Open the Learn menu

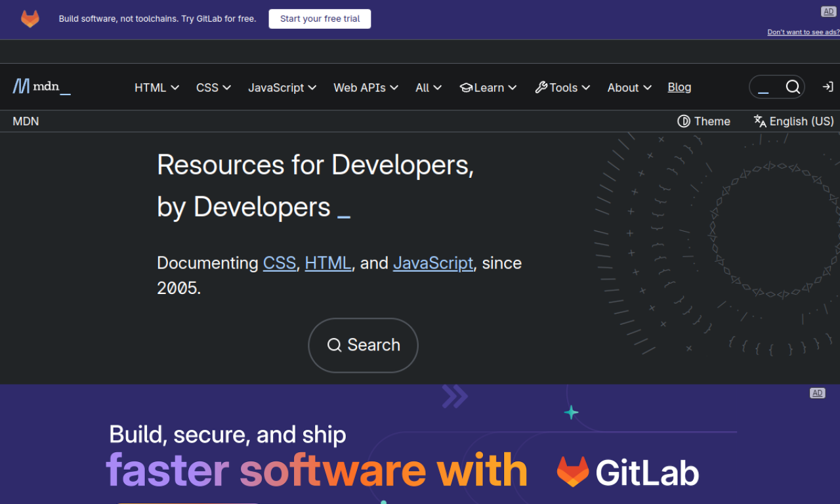point(488,87)
